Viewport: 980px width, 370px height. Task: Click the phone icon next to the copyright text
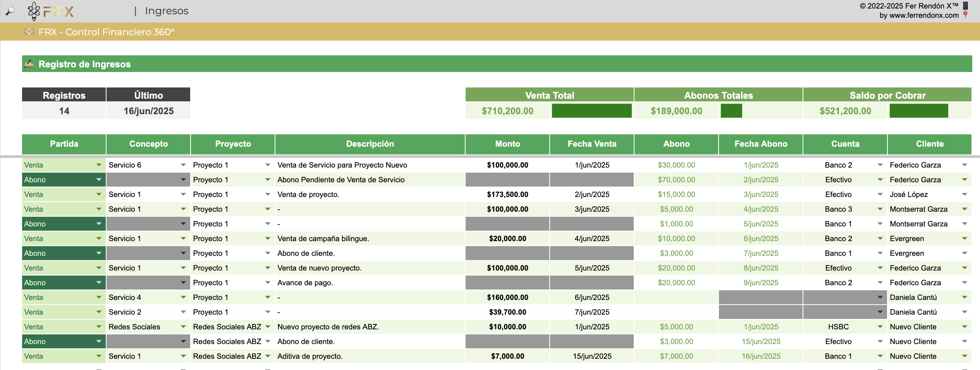click(x=966, y=6)
